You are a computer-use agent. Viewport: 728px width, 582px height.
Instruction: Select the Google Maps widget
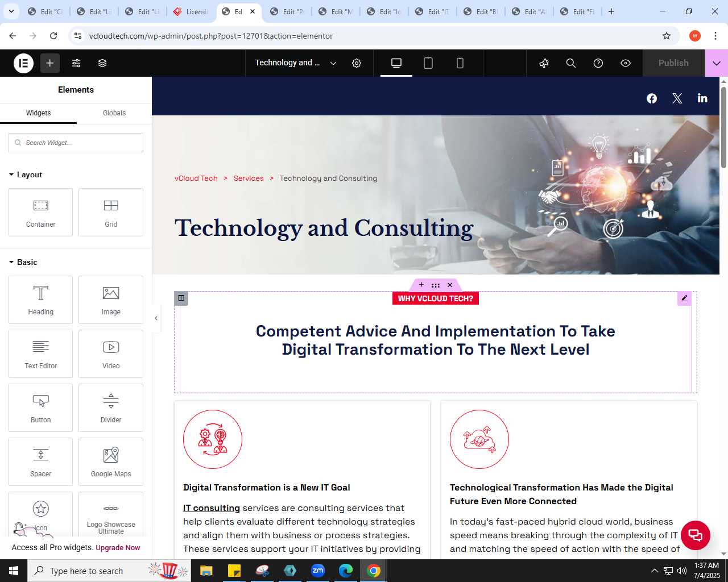click(111, 462)
